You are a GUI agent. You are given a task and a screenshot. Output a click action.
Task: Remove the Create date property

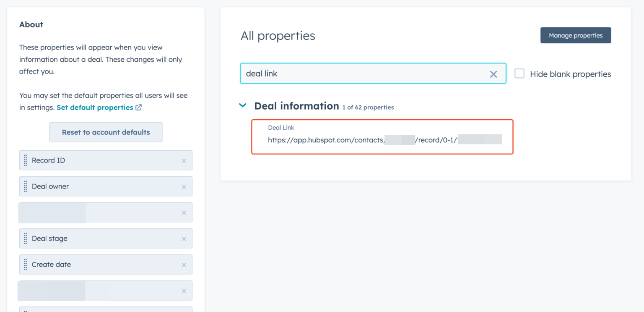(184, 265)
